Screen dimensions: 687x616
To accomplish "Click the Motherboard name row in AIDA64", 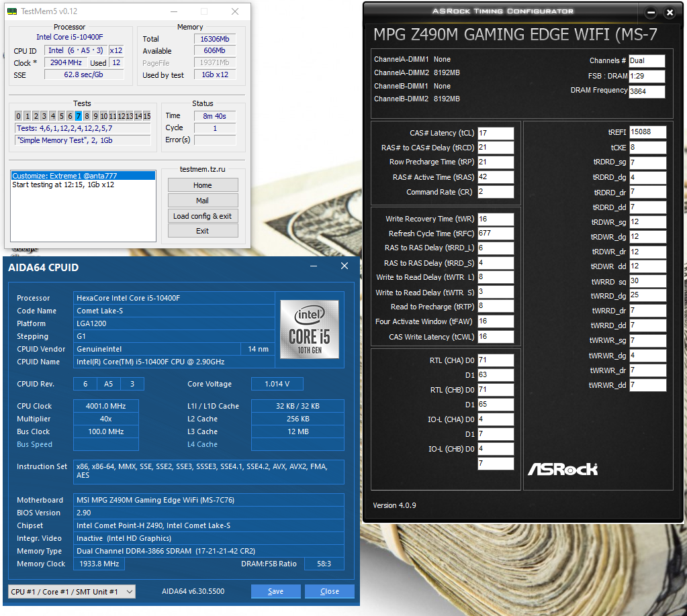I will pos(209,500).
